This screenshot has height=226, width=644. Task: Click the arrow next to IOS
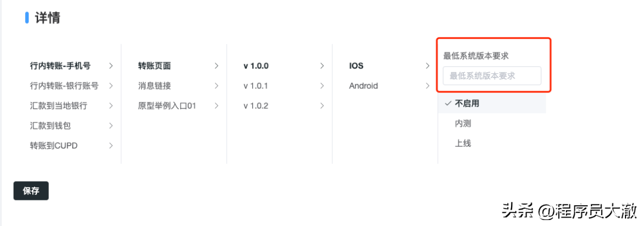(x=428, y=66)
